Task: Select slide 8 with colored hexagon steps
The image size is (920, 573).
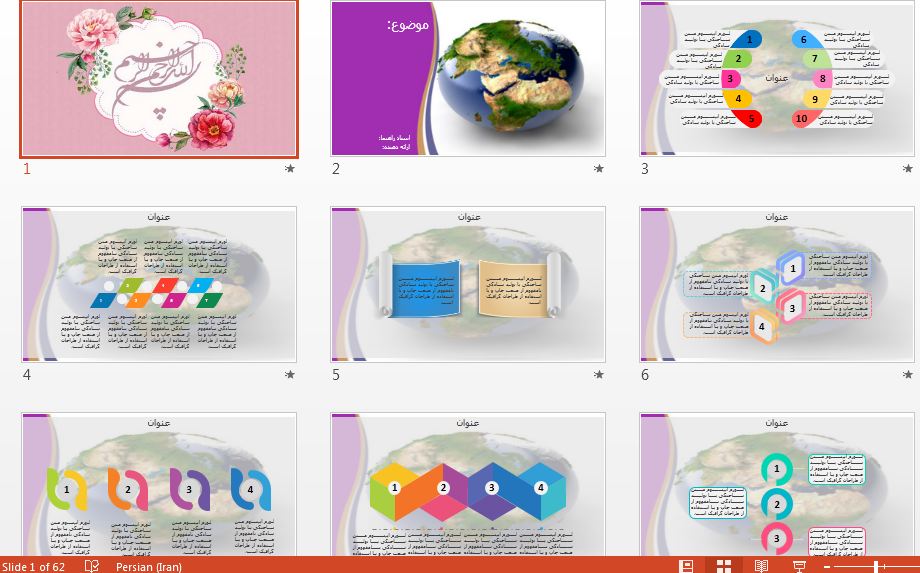Action: [468, 483]
